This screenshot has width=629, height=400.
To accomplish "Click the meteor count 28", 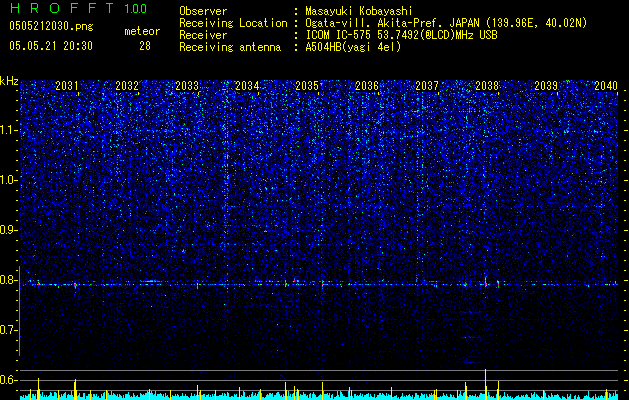I will coord(145,46).
